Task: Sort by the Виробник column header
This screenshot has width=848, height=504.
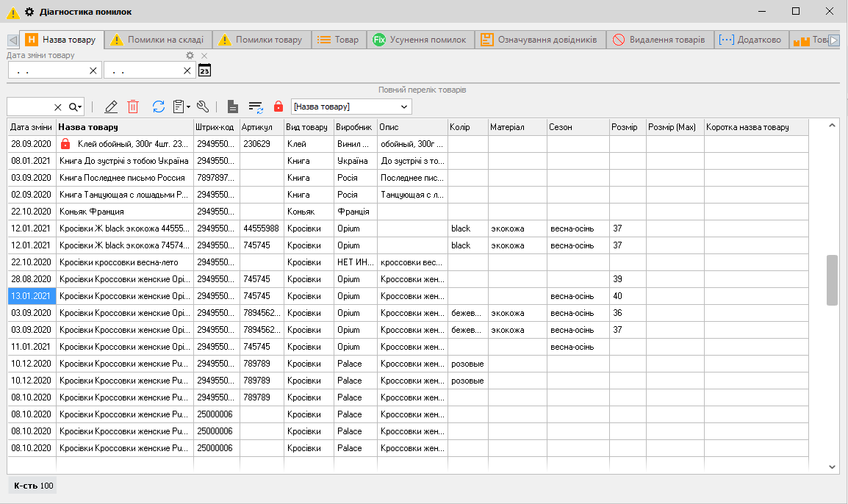Action: point(353,127)
